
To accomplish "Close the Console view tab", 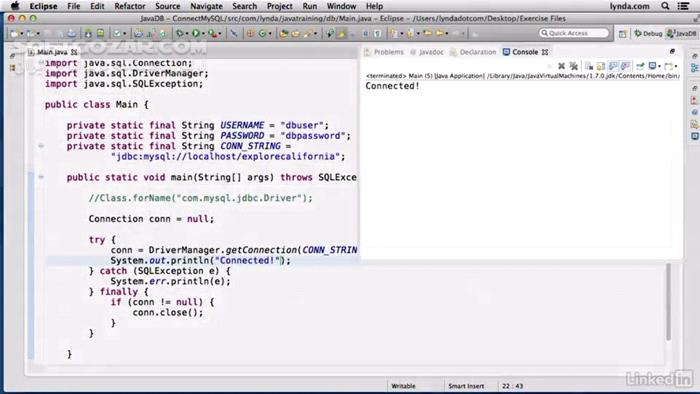I will [x=545, y=52].
